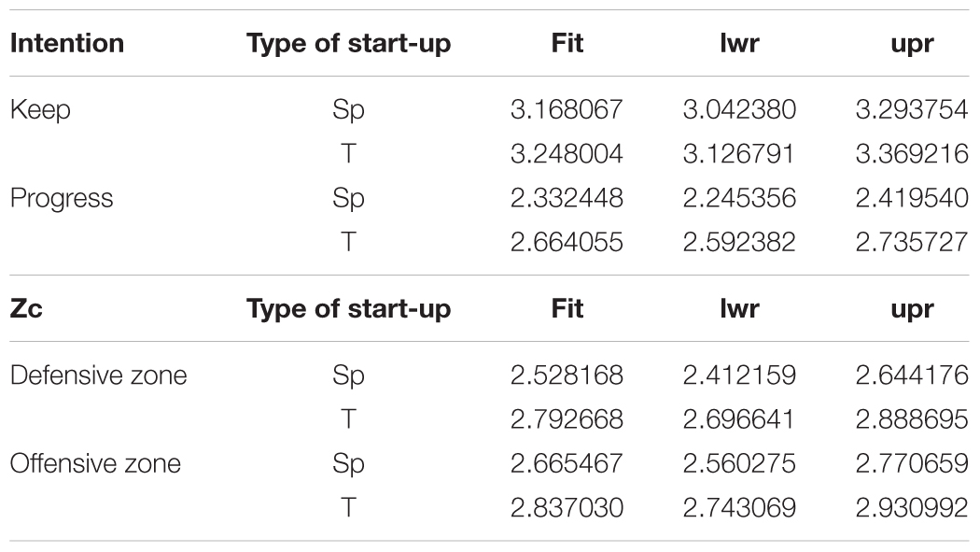Click the Offensive zone label

[x=95, y=464]
